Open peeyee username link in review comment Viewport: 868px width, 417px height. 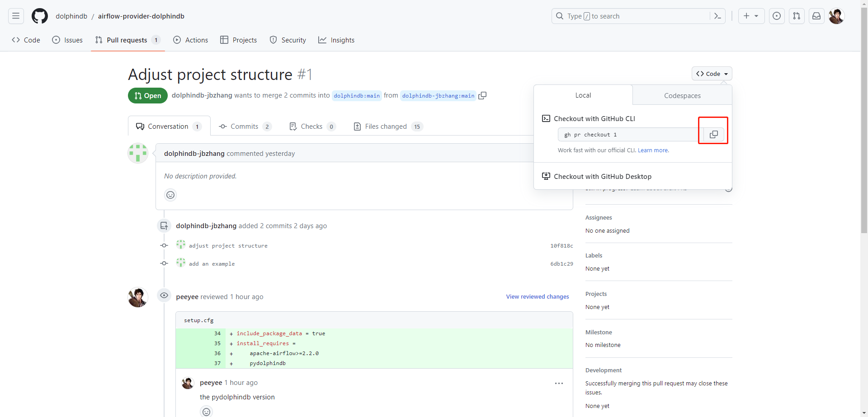point(211,383)
